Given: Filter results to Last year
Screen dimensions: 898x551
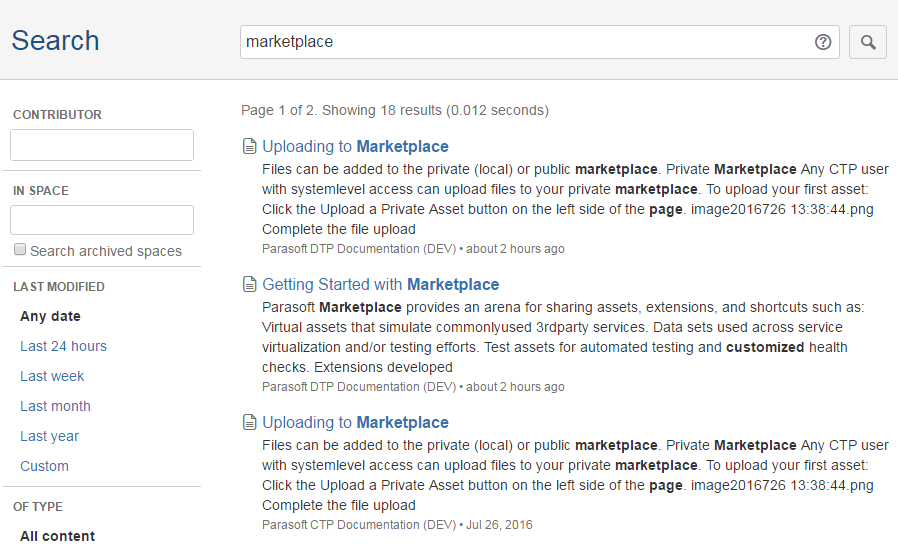Looking at the screenshot, I should 49,436.
